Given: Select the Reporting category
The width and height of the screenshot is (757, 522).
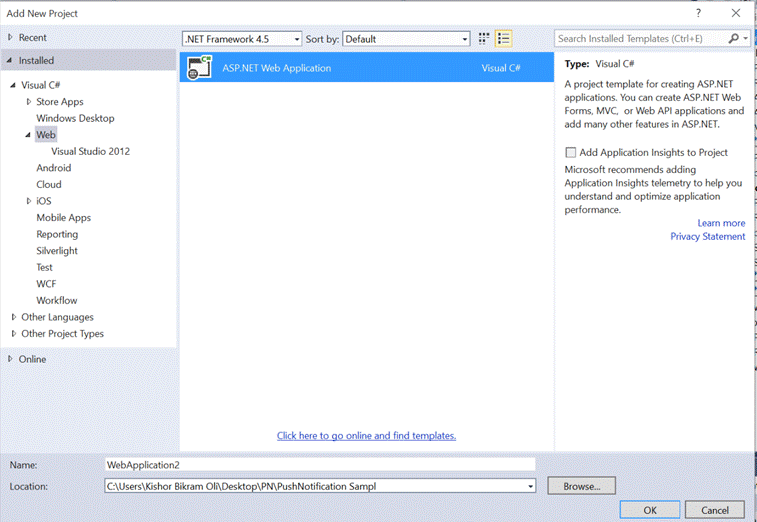Looking at the screenshot, I should [x=57, y=234].
